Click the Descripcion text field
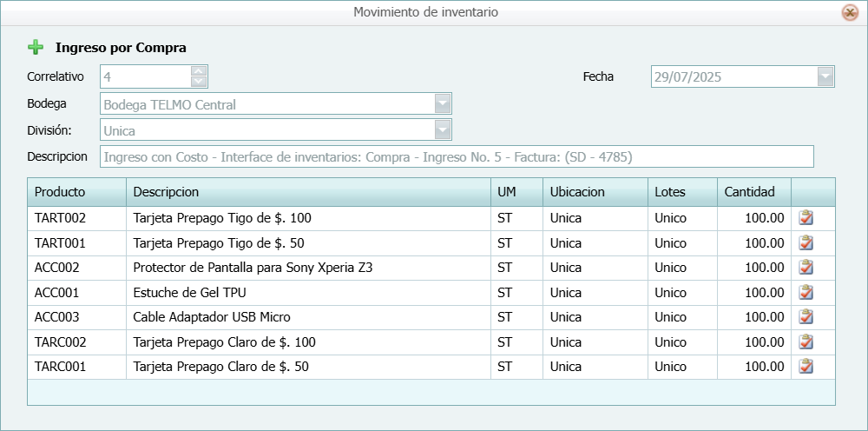Screen dimensions: 868x431 click(x=457, y=156)
